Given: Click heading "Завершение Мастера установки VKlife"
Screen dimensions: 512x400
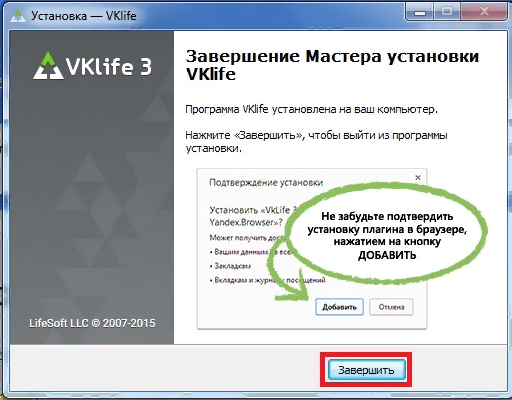Looking at the screenshot, I should (332, 65).
